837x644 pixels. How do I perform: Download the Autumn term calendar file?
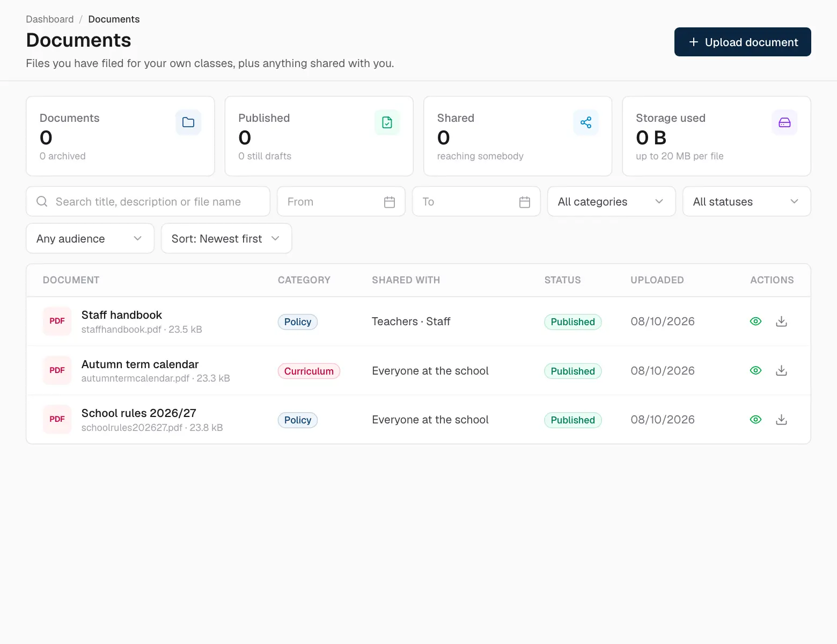[x=782, y=370]
